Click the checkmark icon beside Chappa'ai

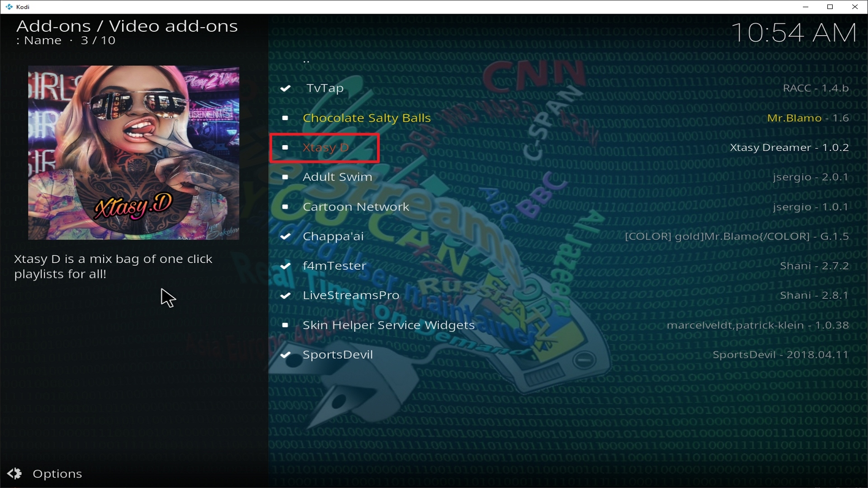tap(285, 236)
